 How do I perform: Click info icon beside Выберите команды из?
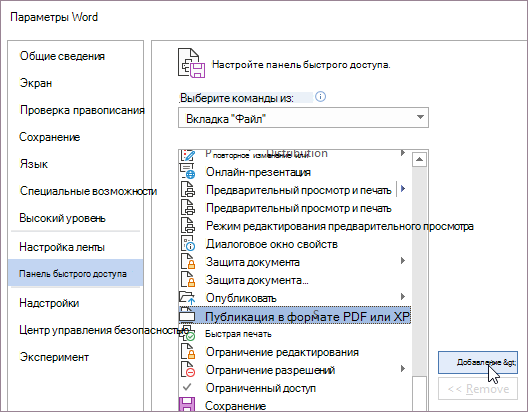coord(320,97)
